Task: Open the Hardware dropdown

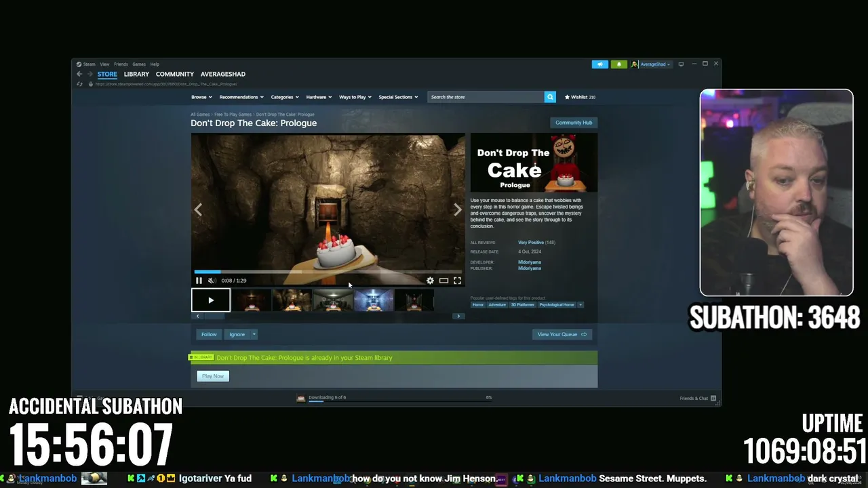Action: (319, 97)
